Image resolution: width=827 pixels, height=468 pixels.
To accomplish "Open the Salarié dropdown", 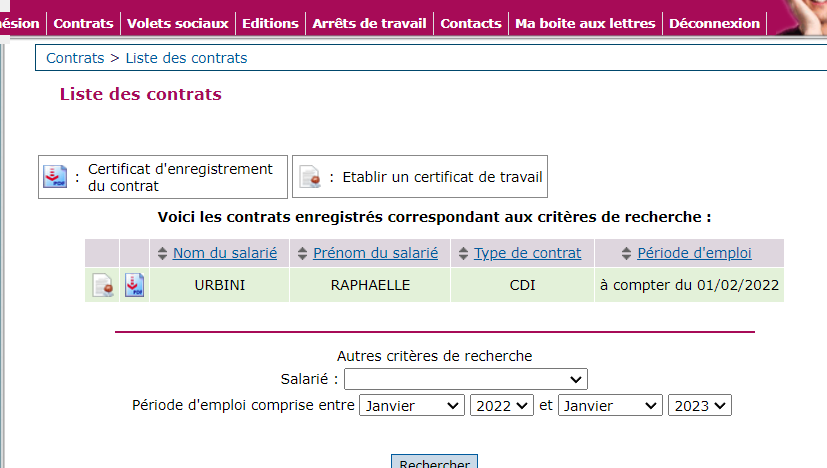I will tap(466, 379).
